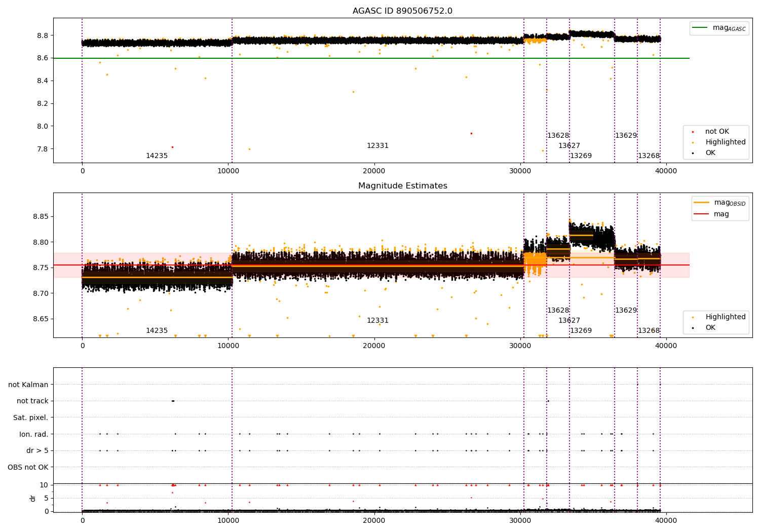
Task: Click the 8.75 tick on Magnitude Estimates y-axis
Action: 41,268
